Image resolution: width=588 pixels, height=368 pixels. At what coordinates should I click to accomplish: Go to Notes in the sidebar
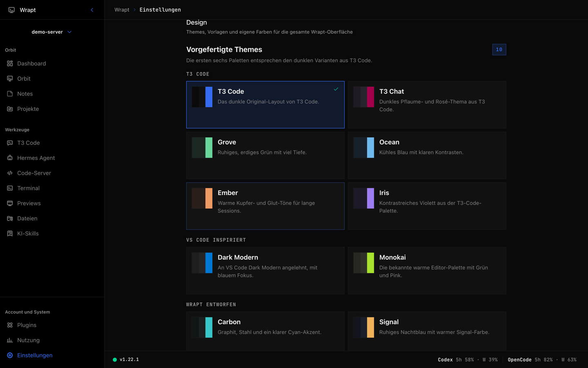click(x=52, y=94)
